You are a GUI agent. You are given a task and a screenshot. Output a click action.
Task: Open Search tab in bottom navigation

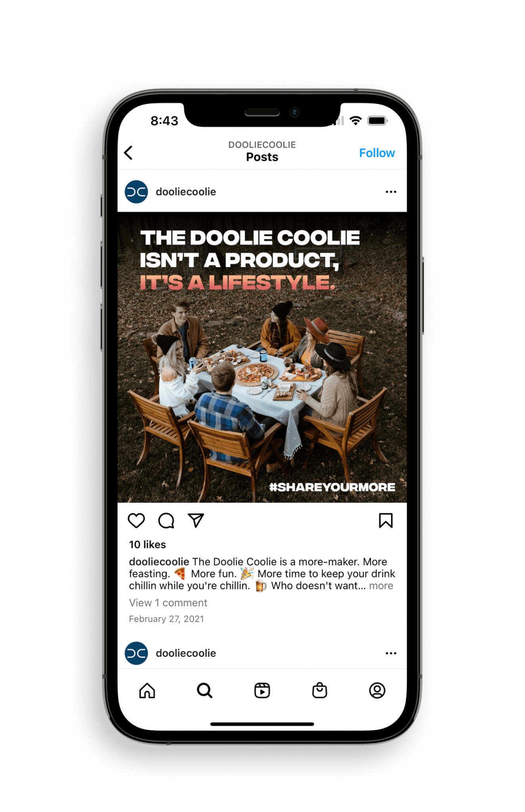205,691
